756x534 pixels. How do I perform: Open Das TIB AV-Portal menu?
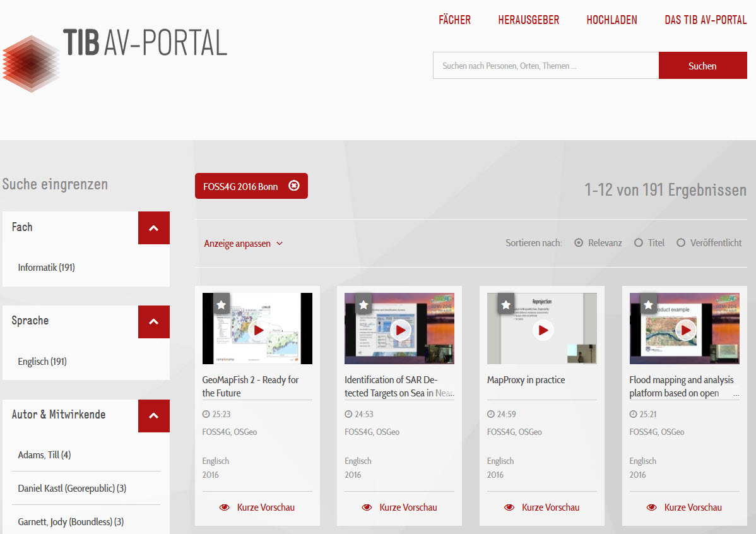click(x=706, y=20)
